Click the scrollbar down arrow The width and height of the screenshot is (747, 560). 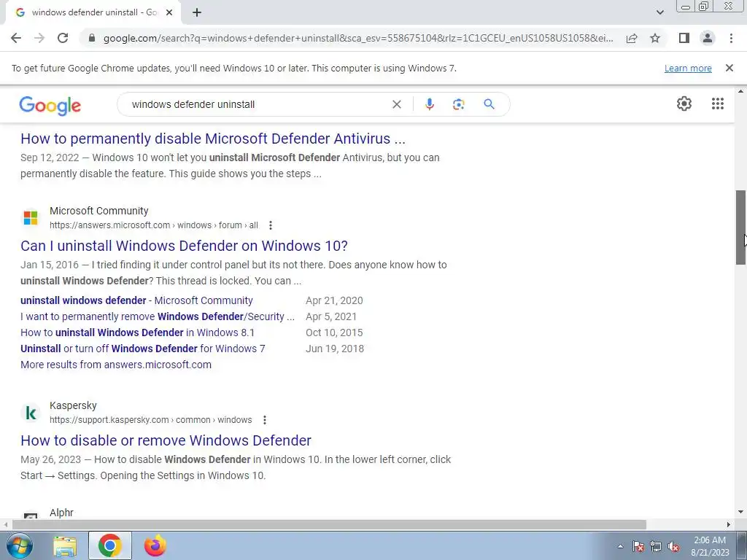pyautogui.click(x=740, y=513)
